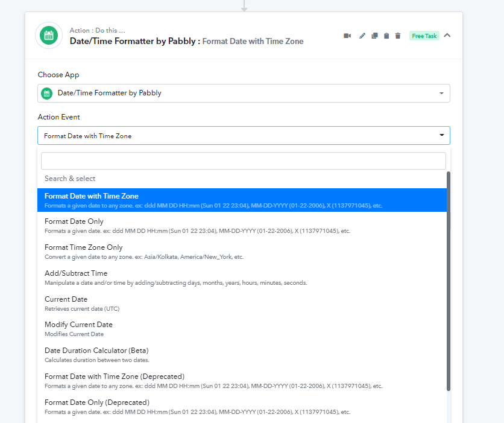Pick Modify Current Date option

click(242, 329)
